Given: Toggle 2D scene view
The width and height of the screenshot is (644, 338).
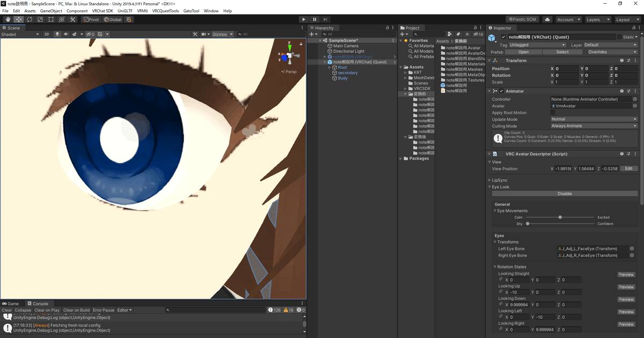Looking at the screenshot, I should pos(47,34).
